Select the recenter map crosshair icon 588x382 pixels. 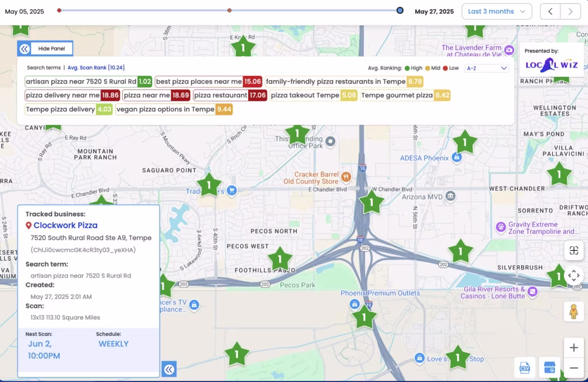(x=574, y=251)
